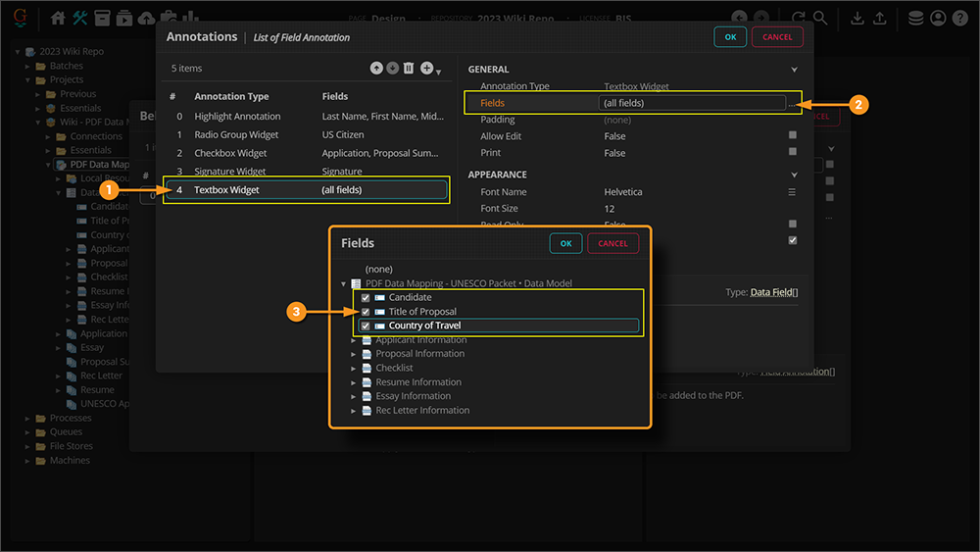Click the add annotation plus icon
The width and height of the screenshot is (980, 552).
pyautogui.click(x=426, y=69)
